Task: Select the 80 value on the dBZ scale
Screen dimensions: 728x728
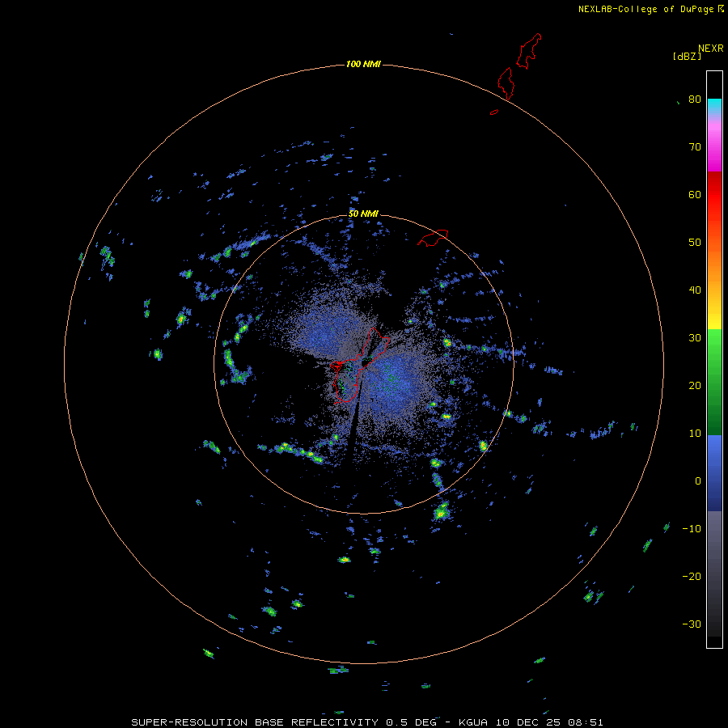Action: 695,99
